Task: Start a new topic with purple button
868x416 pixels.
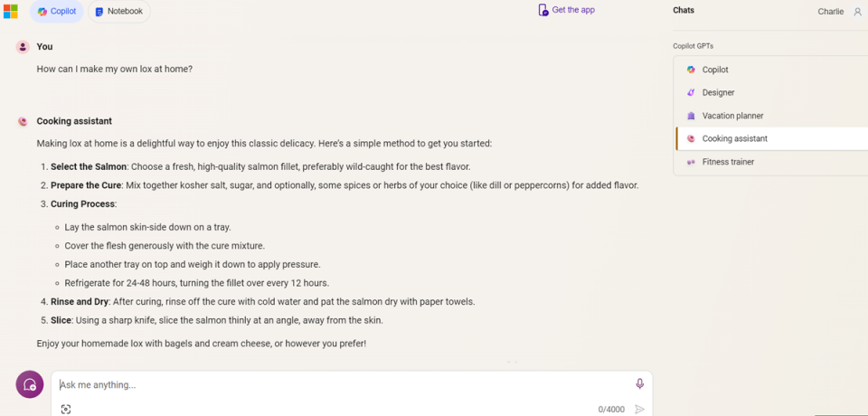Action: (30, 384)
